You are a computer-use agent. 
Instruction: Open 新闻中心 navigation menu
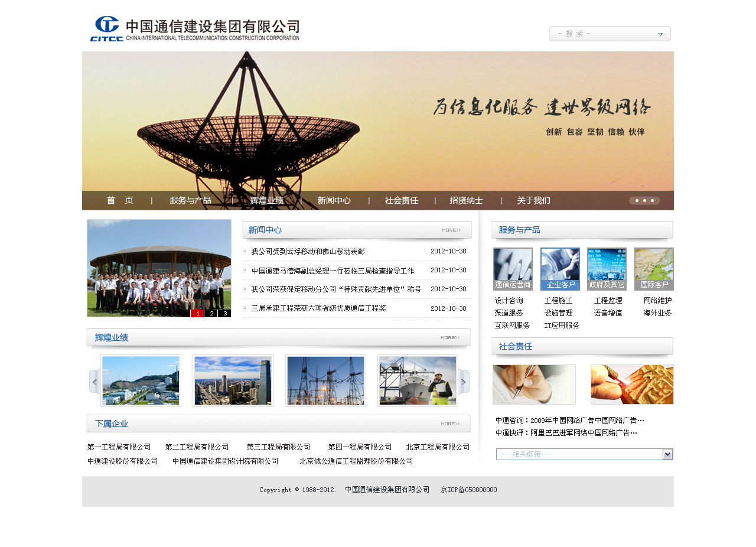point(334,200)
